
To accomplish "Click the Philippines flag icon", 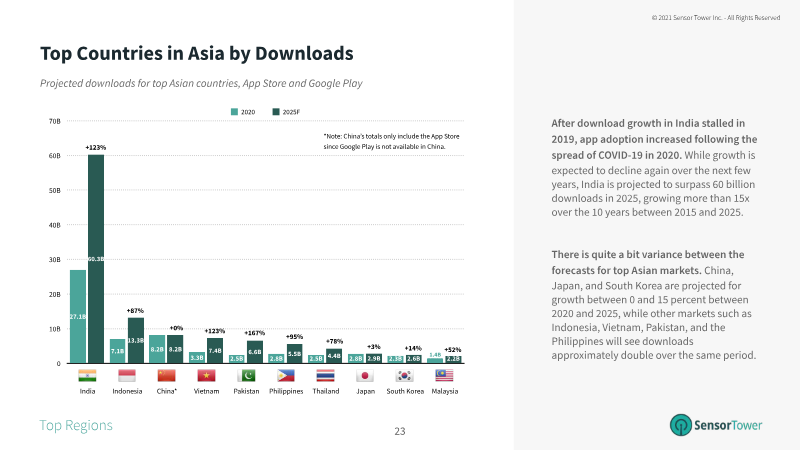I will [286, 376].
